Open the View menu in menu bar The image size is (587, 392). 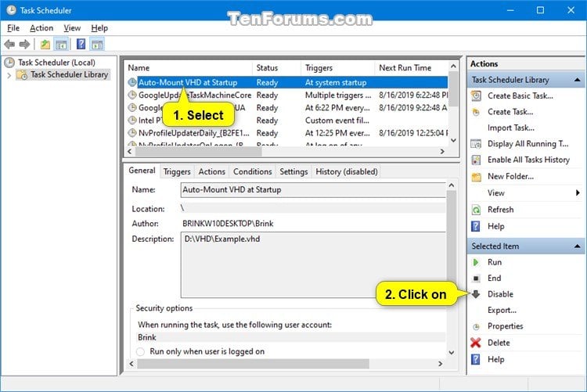(x=72, y=28)
